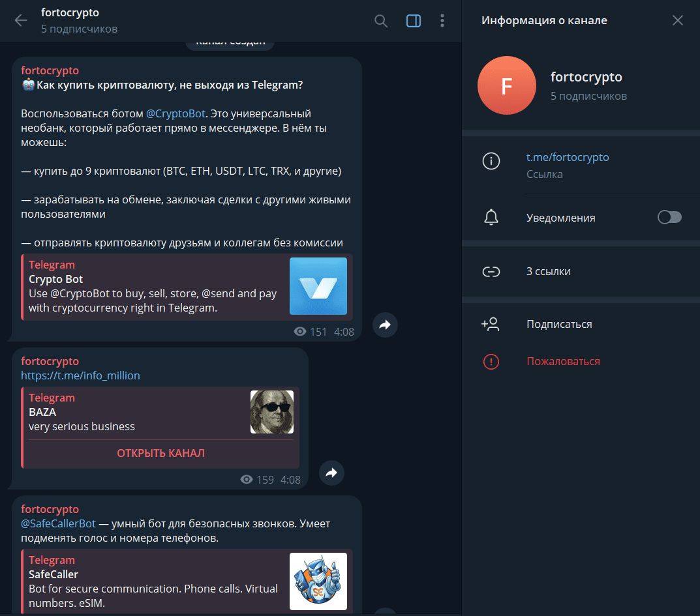Click the '5 подписчиков' text in info panel

coord(588,96)
